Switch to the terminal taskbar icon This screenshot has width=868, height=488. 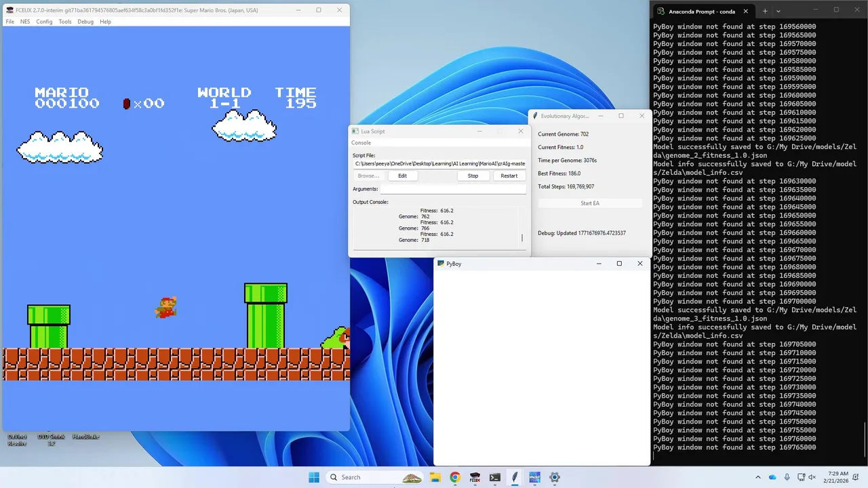click(x=495, y=477)
